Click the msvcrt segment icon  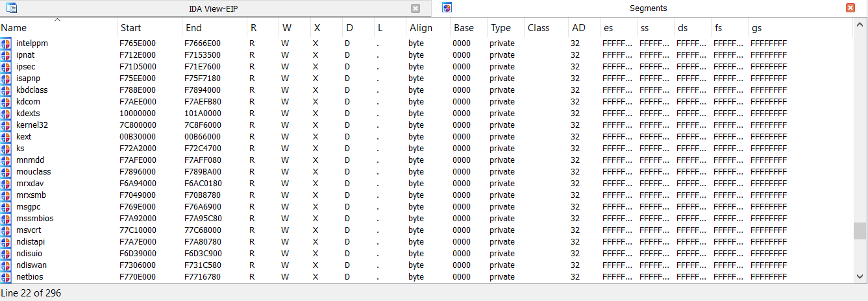coord(6,230)
